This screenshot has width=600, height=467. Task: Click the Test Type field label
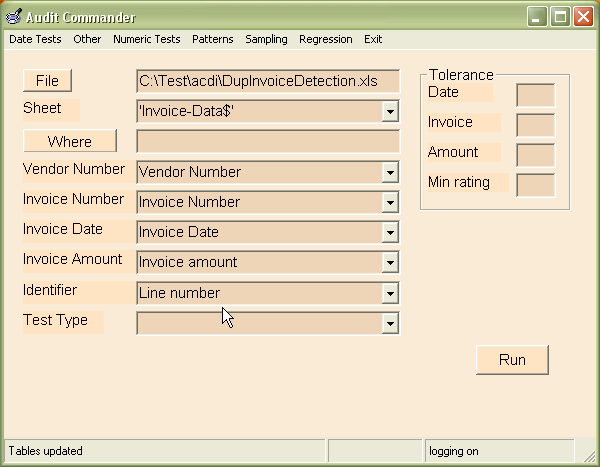click(55, 320)
